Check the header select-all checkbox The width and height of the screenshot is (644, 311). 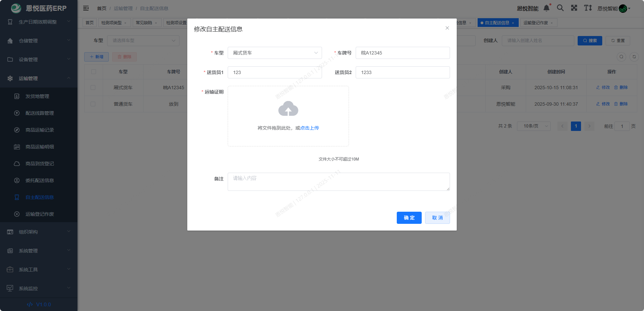pyautogui.click(x=93, y=71)
